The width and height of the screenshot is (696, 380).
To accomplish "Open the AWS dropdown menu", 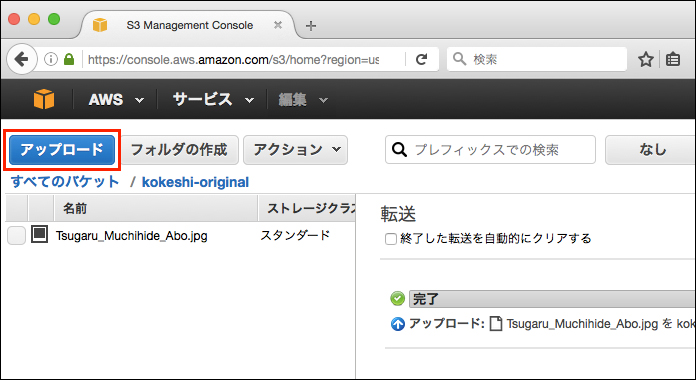I will click(x=116, y=99).
